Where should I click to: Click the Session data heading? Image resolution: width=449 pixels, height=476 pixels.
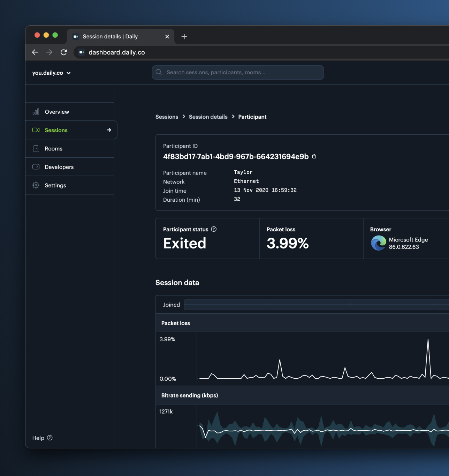[177, 283]
